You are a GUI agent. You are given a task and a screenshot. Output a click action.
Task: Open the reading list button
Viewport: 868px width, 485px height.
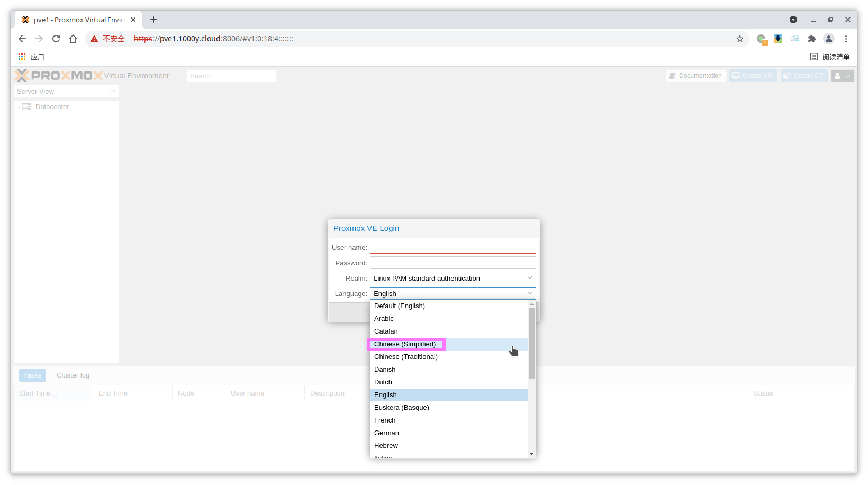click(830, 57)
